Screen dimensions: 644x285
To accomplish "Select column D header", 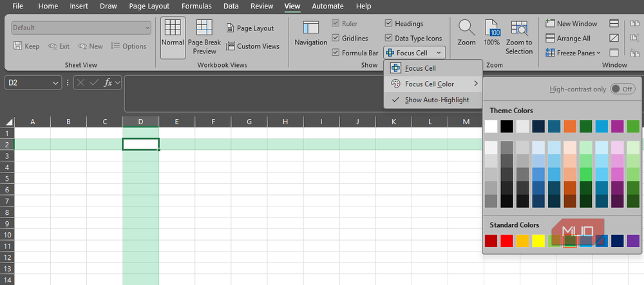I will 141,122.
